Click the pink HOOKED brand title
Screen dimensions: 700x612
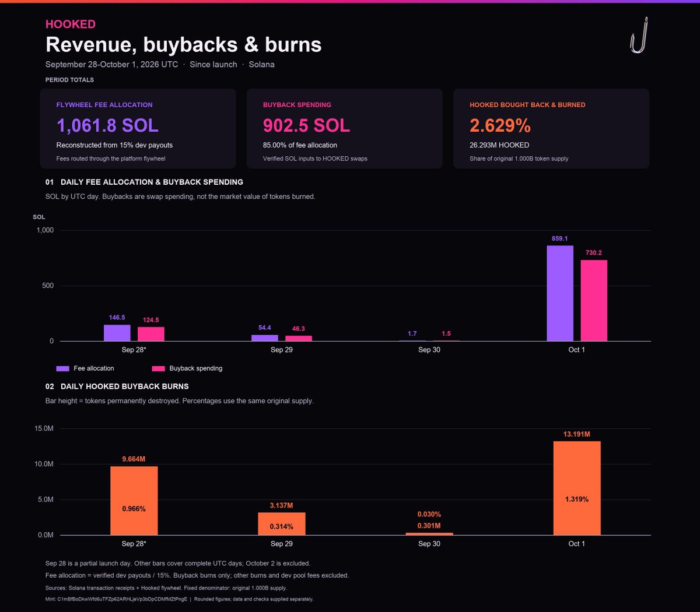pos(71,24)
